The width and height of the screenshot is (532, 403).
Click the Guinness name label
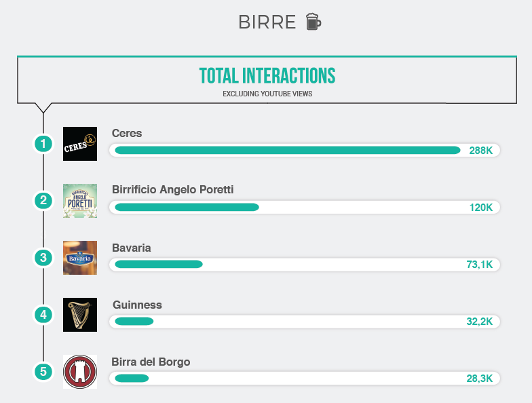coord(137,305)
